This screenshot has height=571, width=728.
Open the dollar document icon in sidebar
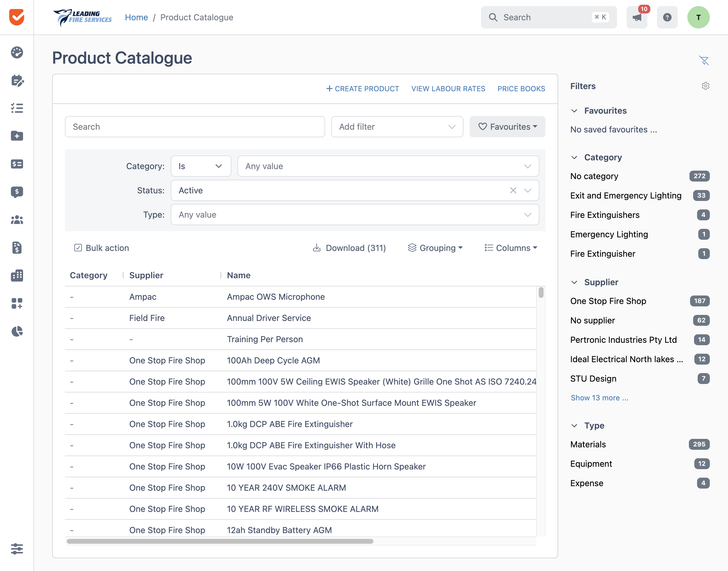tap(17, 248)
